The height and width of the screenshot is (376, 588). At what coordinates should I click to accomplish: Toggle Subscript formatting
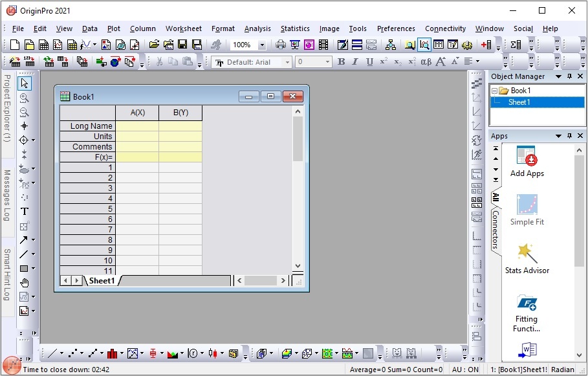[398, 61]
